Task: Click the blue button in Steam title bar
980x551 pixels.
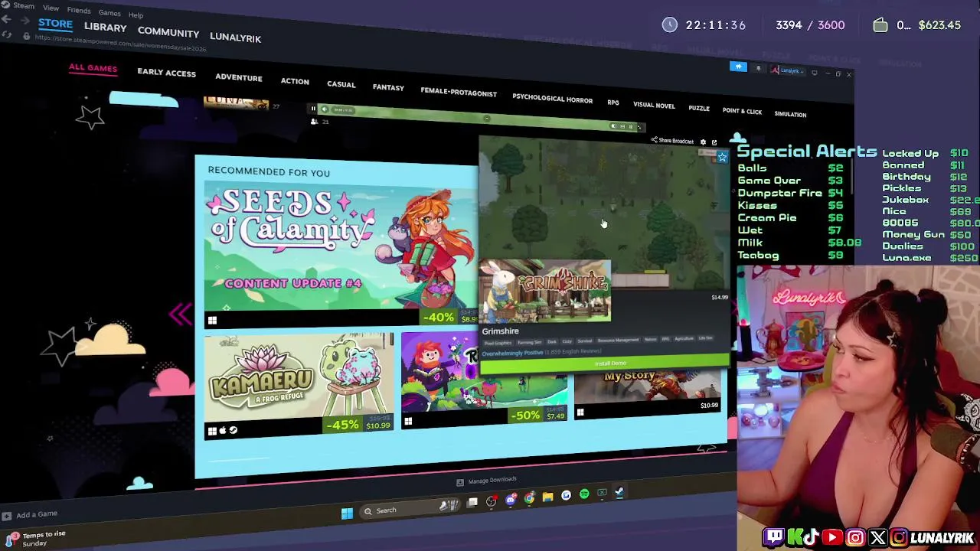Action: point(738,67)
